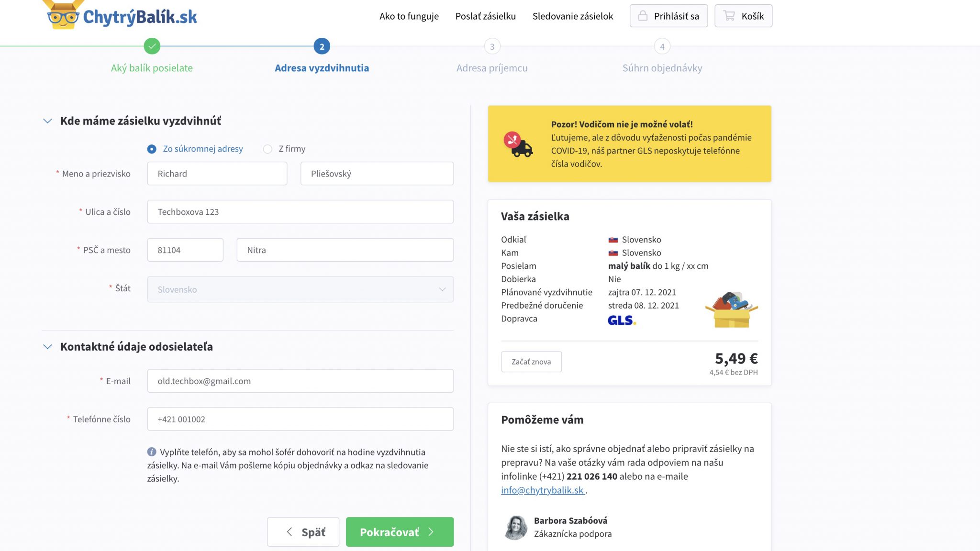Click step 4 circle in progress bar
980x551 pixels.
tap(662, 46)
